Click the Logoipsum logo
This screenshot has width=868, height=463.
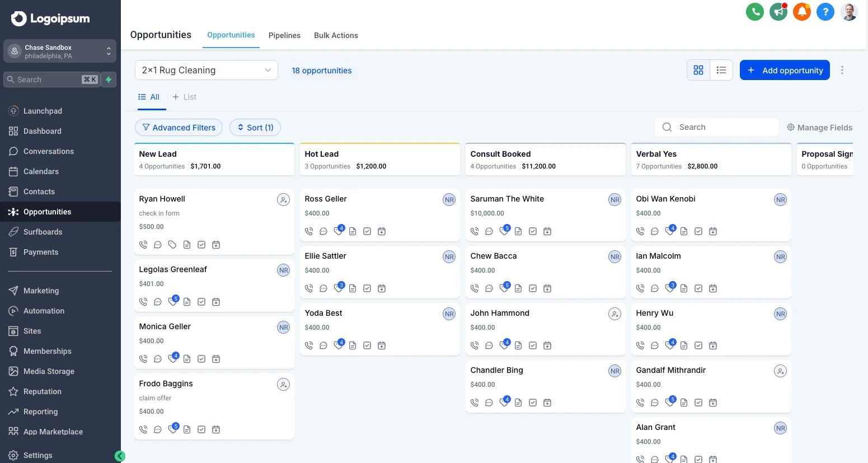click(x=50, y=18)
